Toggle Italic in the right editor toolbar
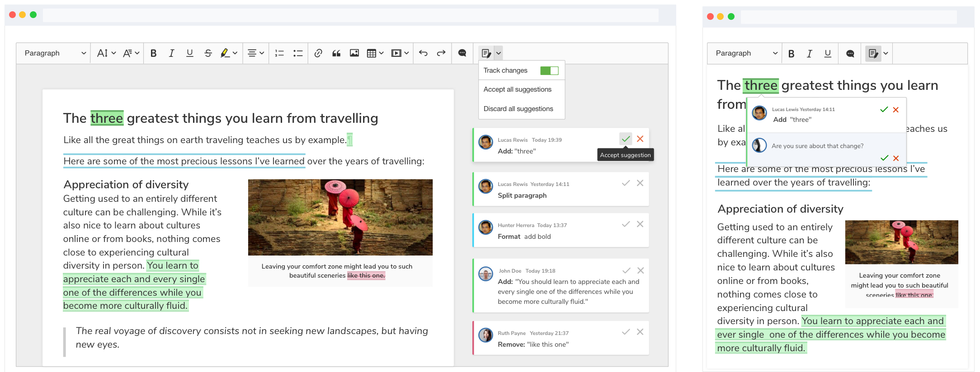Screen dimensions: 980x372 click(809, 53)
